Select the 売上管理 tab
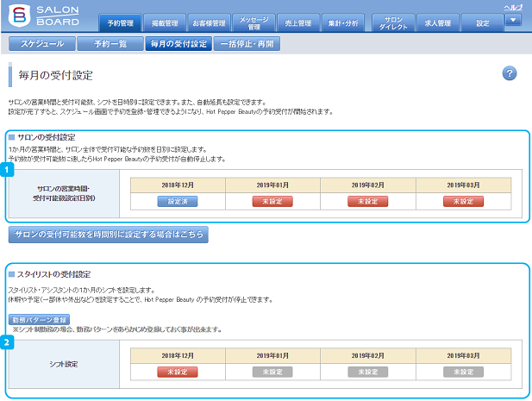The width and height of the screenshot is (532, 401). click(x=297, y=22)
